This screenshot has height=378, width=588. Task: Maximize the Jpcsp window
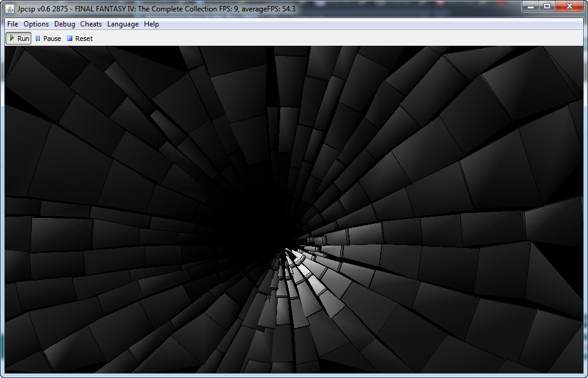[547, 7]
